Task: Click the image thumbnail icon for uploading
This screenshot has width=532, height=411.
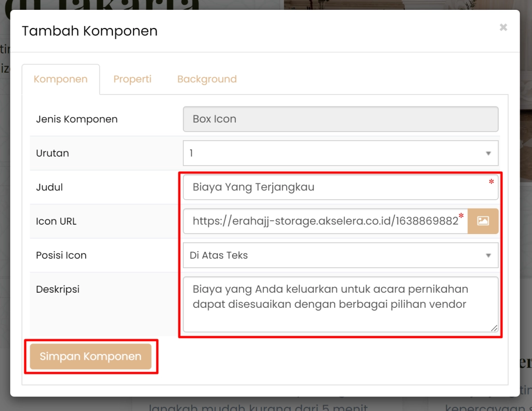Action: click(483, 221)
